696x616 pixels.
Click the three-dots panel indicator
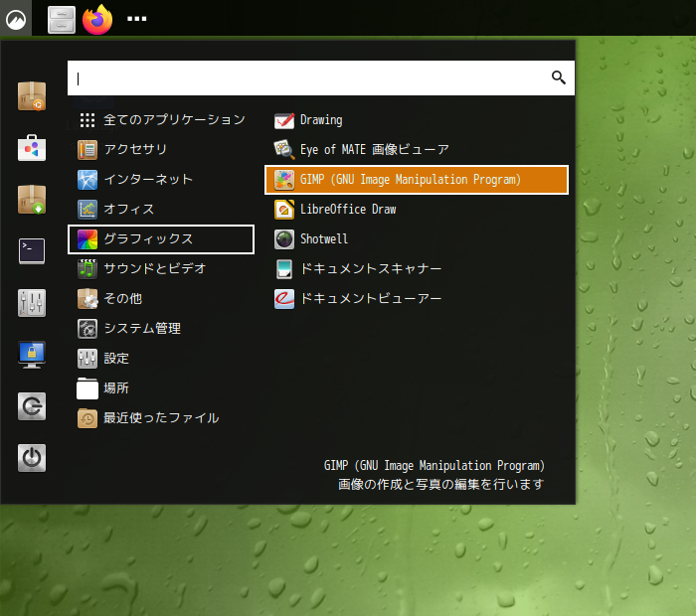click(137, 19)
